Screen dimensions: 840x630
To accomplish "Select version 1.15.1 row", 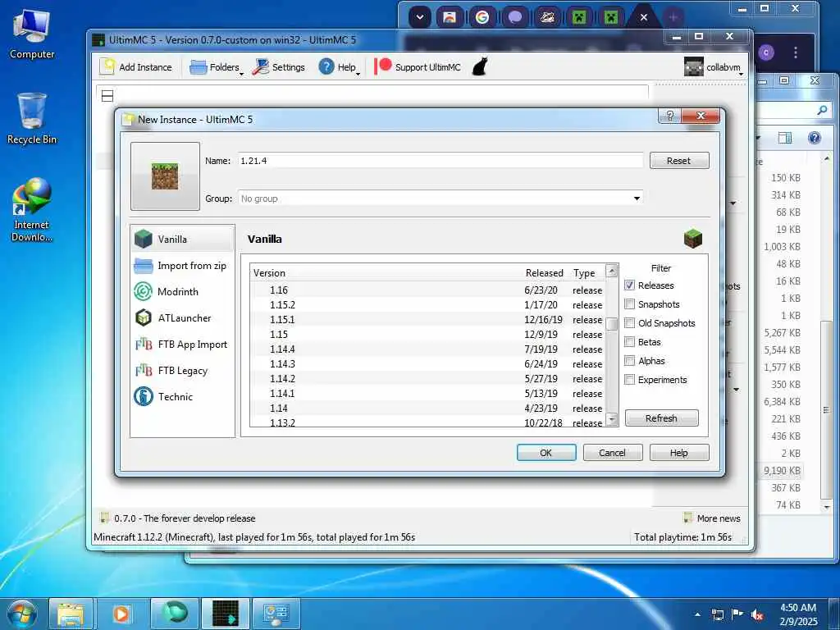I will pos(427,319).
